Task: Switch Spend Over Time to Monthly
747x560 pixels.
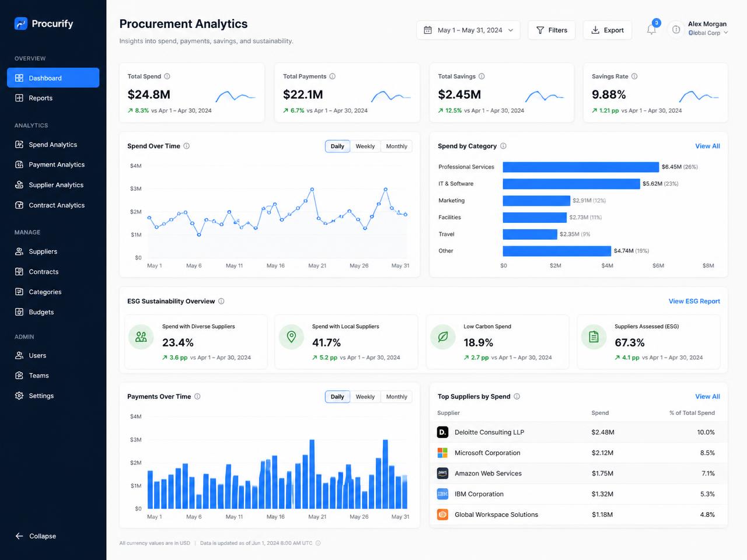Action: point(397,146)
